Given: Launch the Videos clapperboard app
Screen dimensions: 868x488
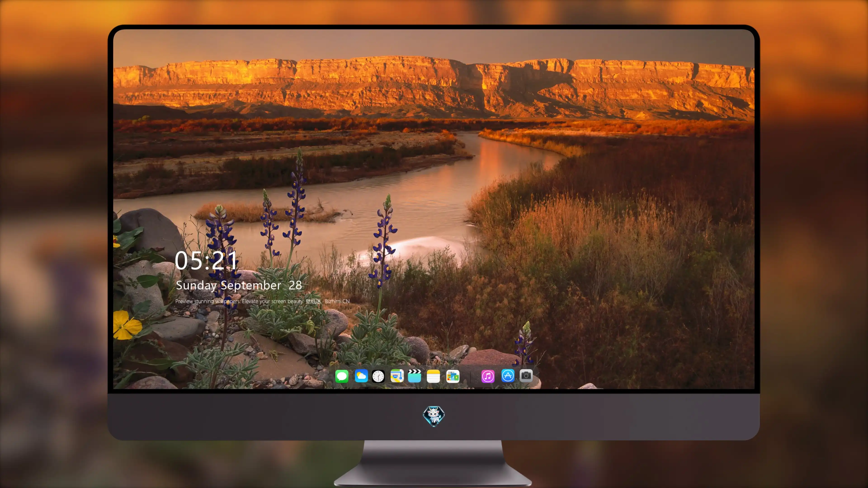Looking at the screenshot, I should [x=415, y=376].
